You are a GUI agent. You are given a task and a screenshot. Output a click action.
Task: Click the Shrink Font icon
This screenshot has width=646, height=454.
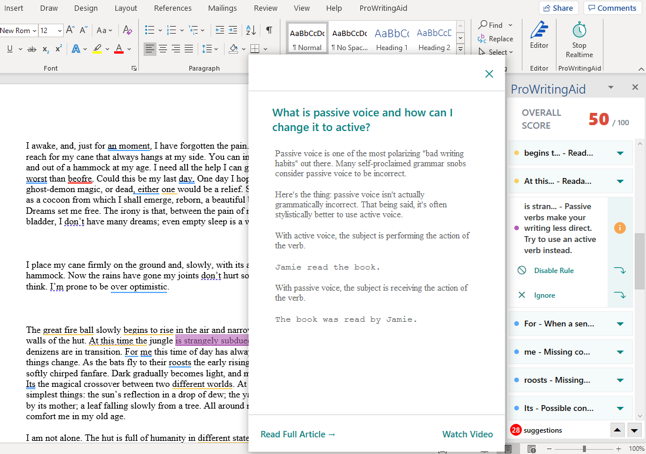coord(84,30)
